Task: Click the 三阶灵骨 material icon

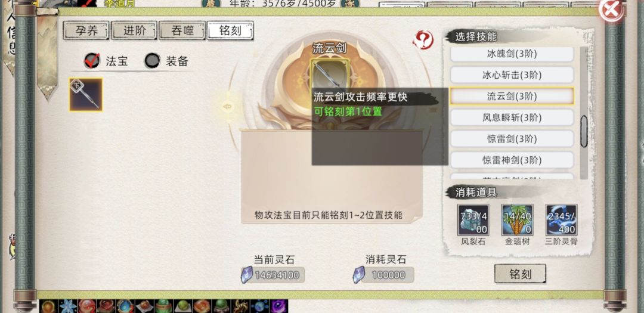Action: coord(562,220)
